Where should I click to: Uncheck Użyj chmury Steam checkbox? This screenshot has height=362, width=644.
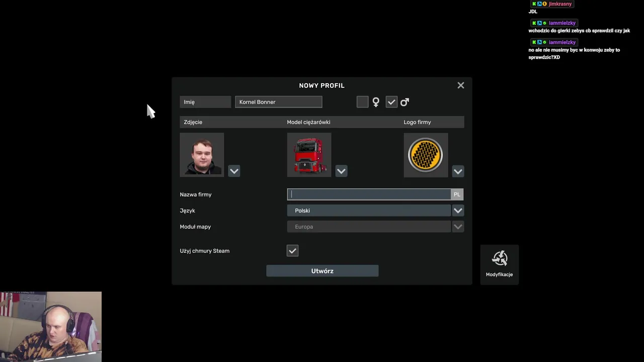point(292,250)
